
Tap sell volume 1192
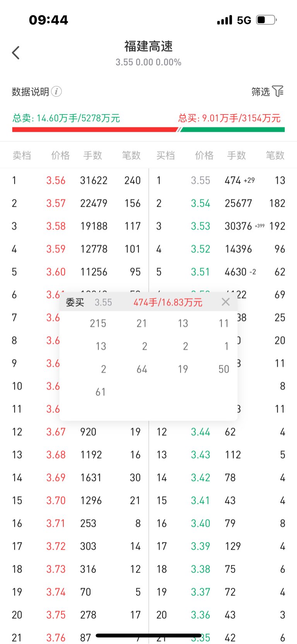tap(91, 455)
